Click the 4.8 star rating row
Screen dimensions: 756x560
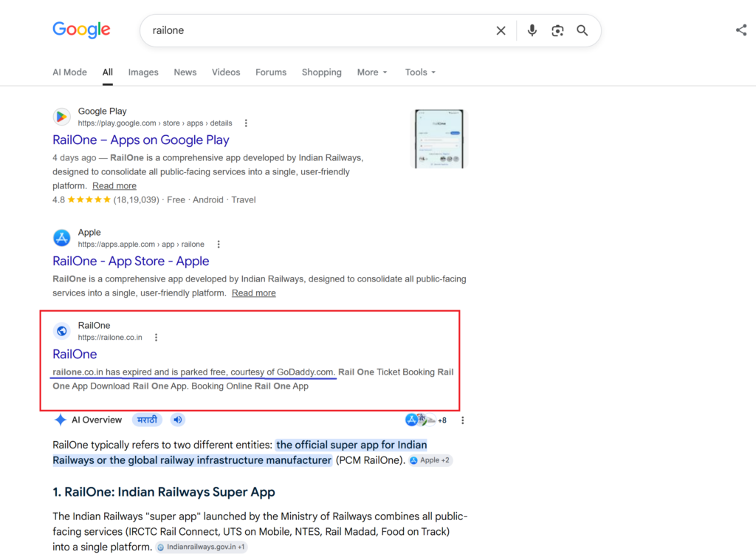click(154, 199)
